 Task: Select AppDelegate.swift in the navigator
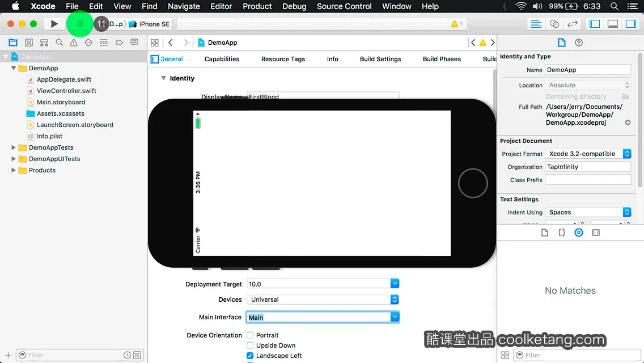[x=63, y=79]
